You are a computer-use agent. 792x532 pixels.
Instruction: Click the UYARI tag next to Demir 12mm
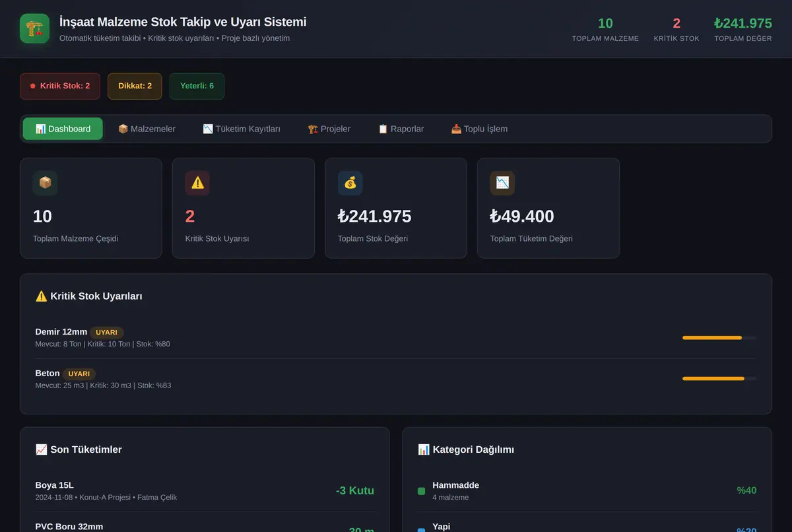coord(106,333)
